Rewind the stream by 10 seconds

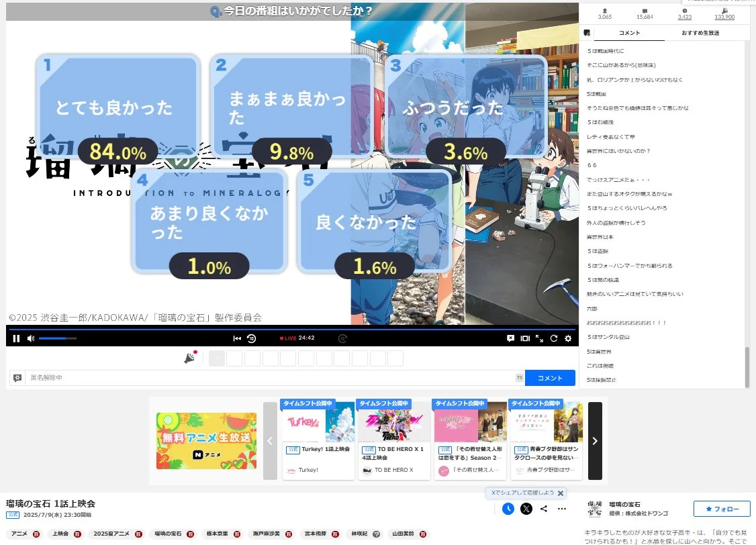pyautogui.click(x=251, y=338)
